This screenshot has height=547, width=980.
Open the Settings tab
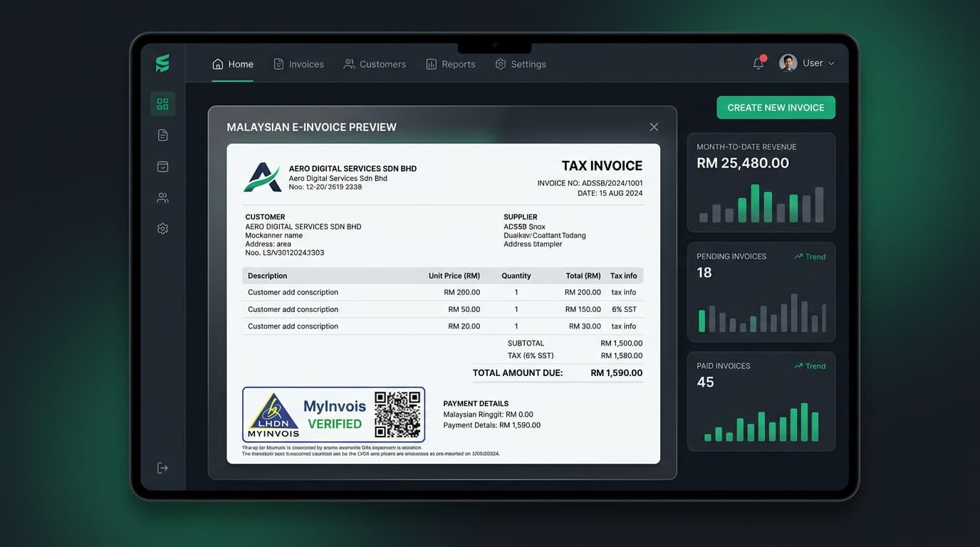pos(521,64)
